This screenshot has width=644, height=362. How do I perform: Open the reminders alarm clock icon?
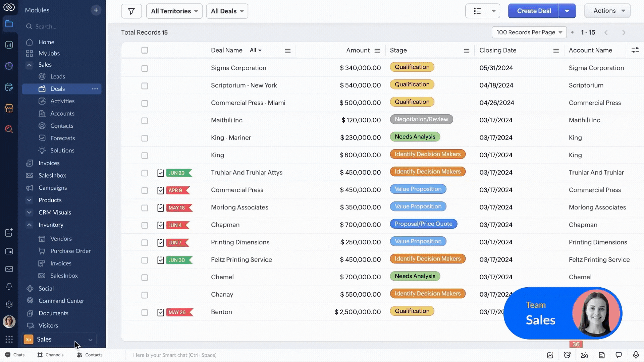(x=567, y=355)
